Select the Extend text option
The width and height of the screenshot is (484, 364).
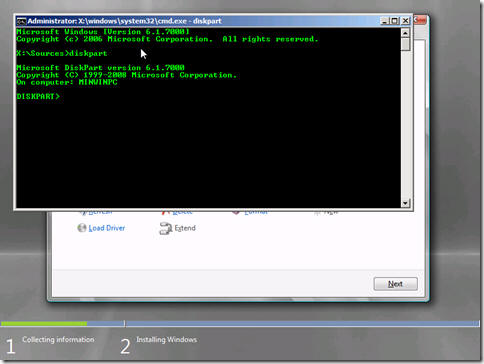pyautogui.click(x=185, y=228)
